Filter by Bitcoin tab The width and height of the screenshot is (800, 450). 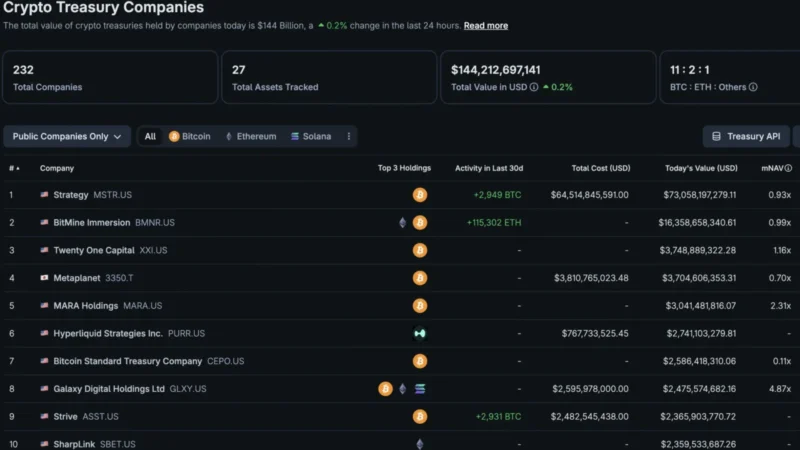tap(190, 136)
